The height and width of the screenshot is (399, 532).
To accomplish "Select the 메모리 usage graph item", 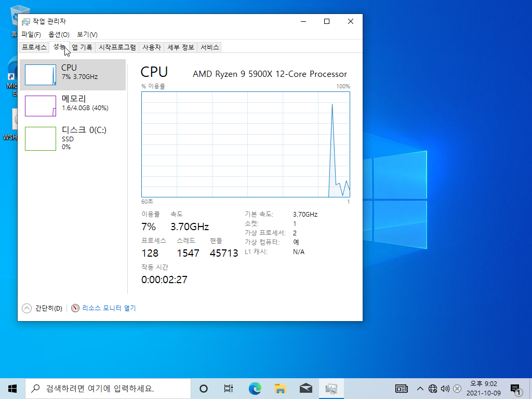I will pos(73,105).
